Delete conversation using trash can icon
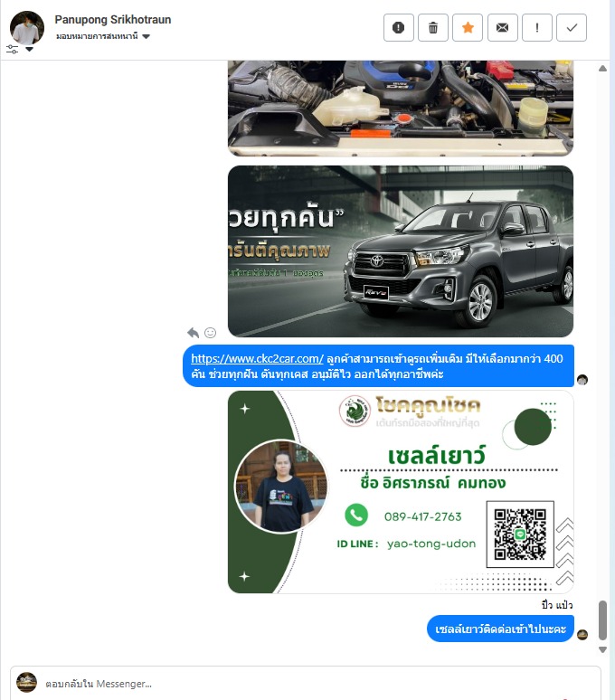615x700 pixels. [433, 28]
